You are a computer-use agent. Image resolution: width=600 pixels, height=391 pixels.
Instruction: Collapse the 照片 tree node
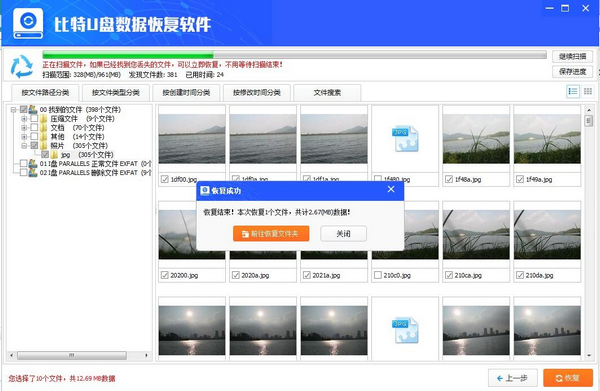[x=24, y=146]
